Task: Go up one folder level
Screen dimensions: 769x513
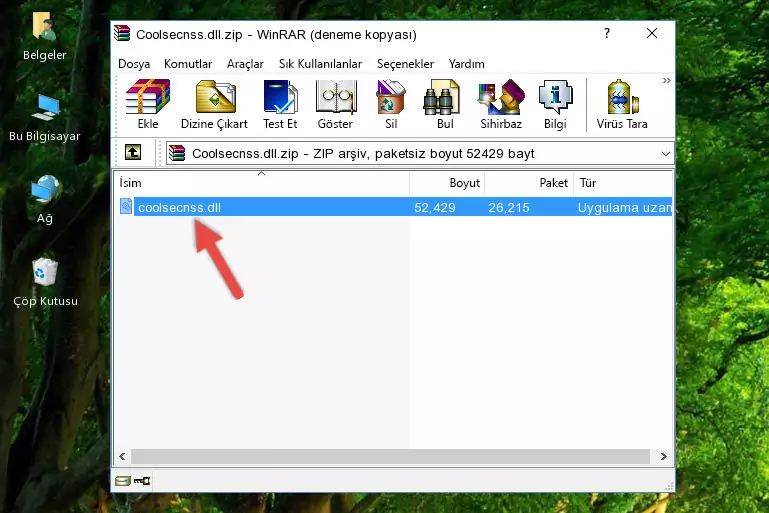Action: tap(133, 153)
